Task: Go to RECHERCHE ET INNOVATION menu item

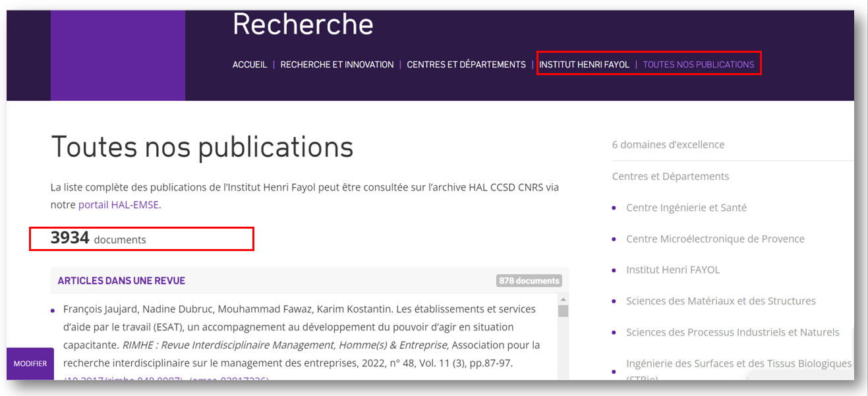Action: click(x=337, y=65)
